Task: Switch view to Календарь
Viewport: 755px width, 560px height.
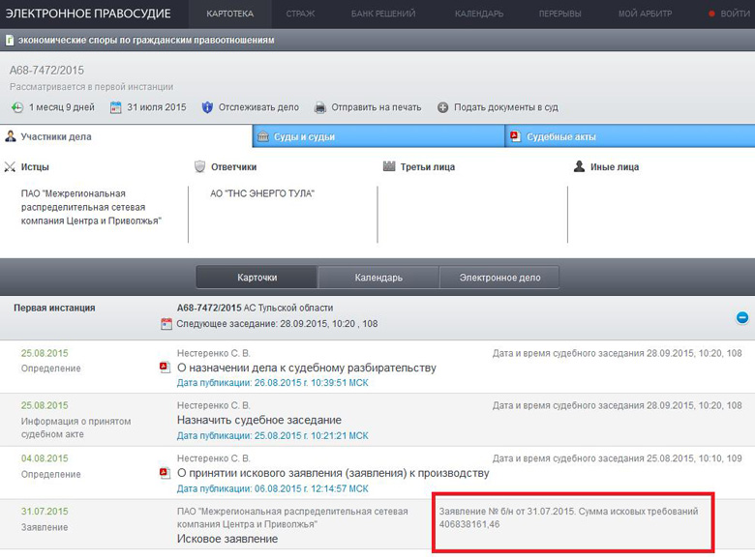Action: tap(378, 278)
